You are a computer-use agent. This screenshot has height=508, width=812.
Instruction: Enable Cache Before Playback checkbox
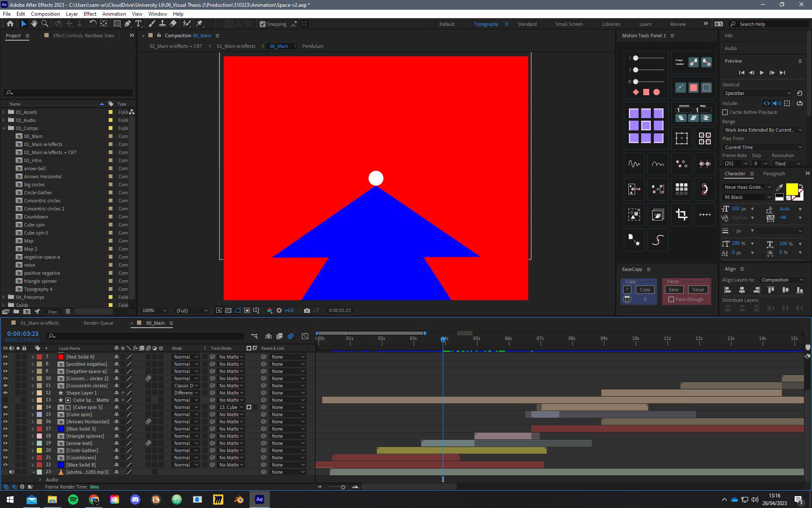(725, 112)
